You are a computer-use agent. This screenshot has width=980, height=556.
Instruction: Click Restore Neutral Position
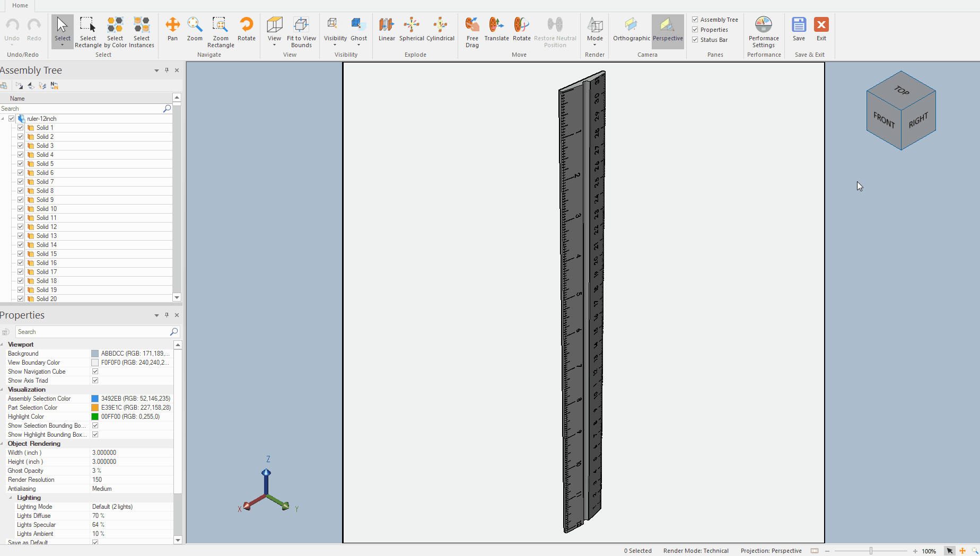555,32
